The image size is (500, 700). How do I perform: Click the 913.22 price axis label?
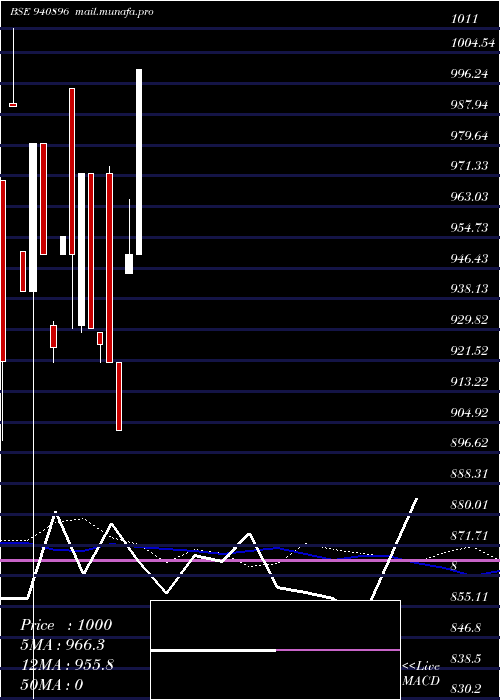click(x=469, y=382)
